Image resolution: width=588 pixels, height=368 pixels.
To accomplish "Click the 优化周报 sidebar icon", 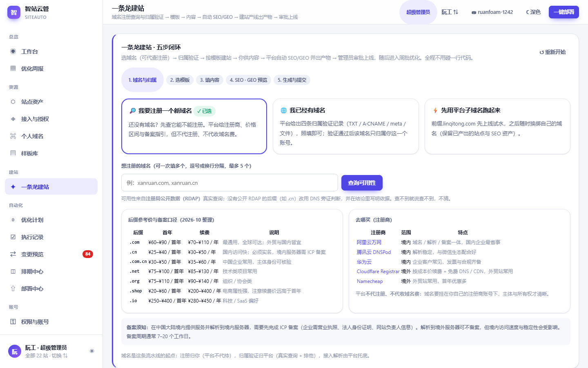I will [x=13, y=69].
